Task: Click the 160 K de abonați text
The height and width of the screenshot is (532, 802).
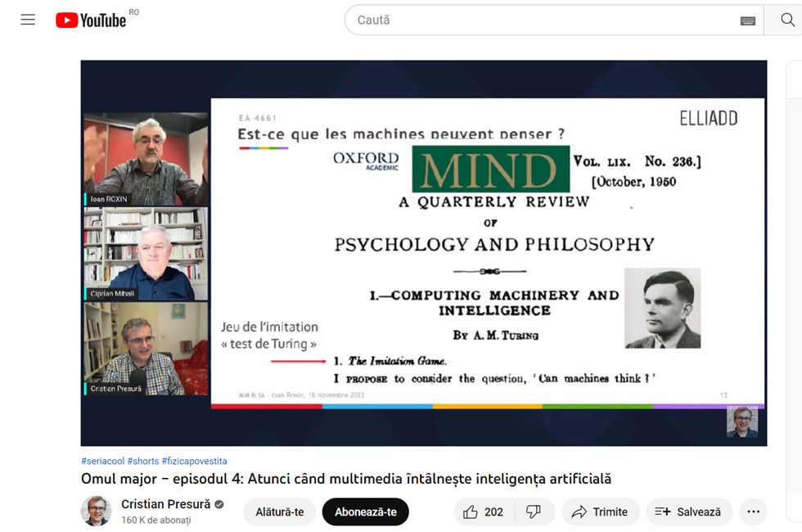Action: [x=156, y=520]
